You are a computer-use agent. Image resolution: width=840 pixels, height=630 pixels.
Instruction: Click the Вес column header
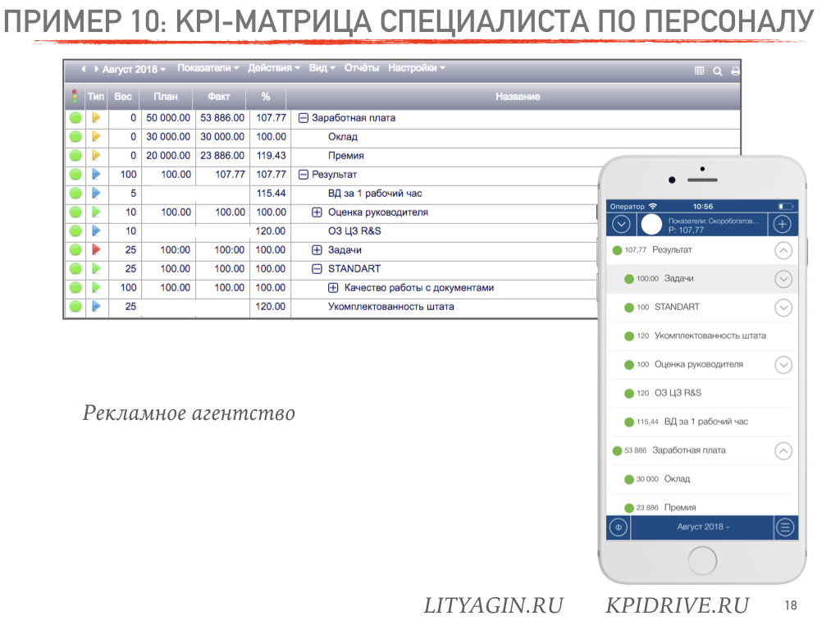[123, 97]
